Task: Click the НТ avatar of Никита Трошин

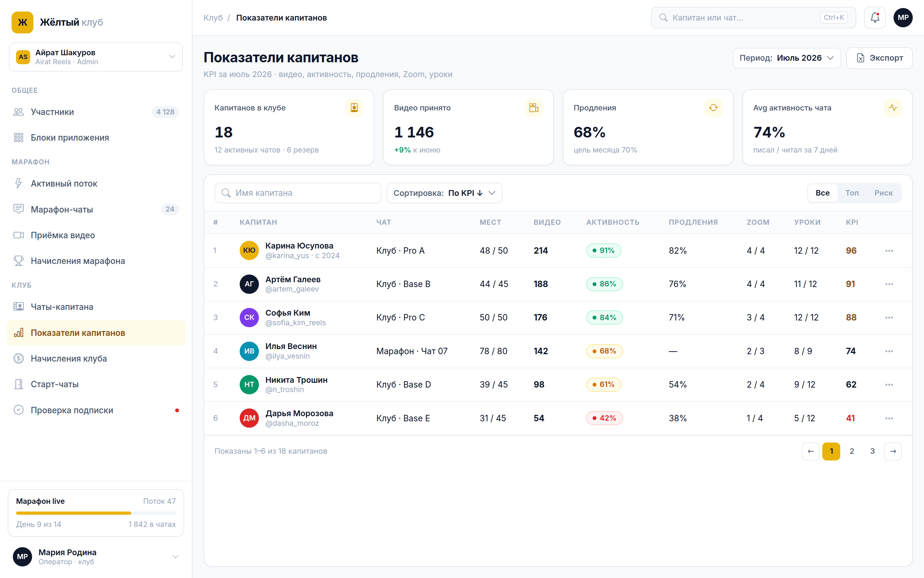Action: (x=249, y=385)
